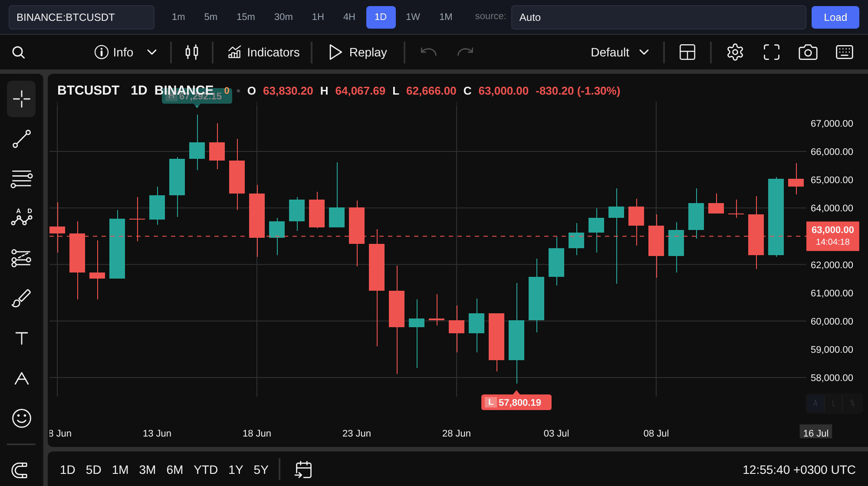The image size is (868, 486).
Task: Toggle log scale L button
Action: [833, 403]
